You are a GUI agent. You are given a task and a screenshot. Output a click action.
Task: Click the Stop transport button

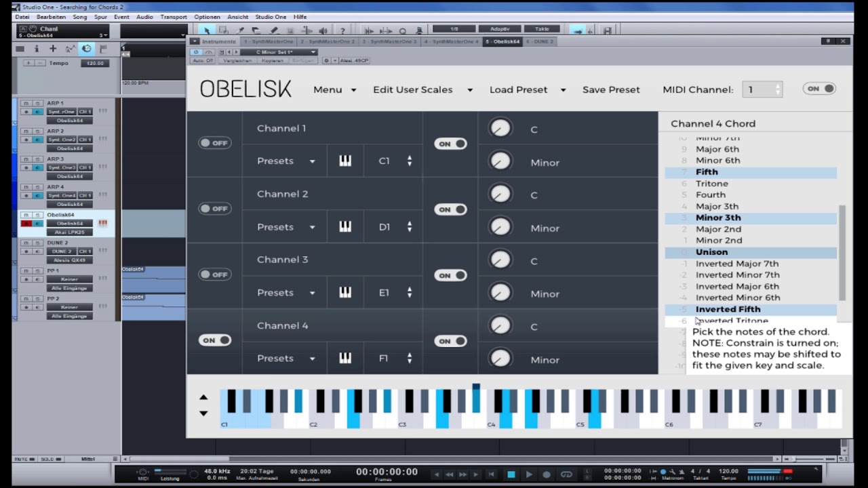(511, 474)
